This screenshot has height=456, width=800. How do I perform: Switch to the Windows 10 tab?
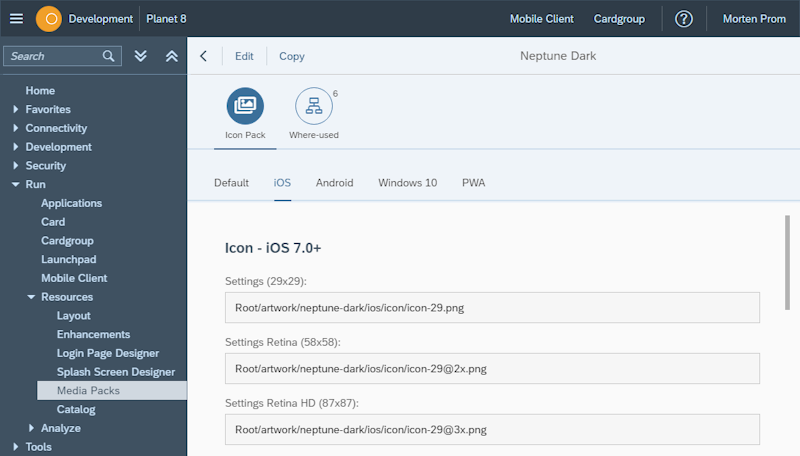(407, 183)
